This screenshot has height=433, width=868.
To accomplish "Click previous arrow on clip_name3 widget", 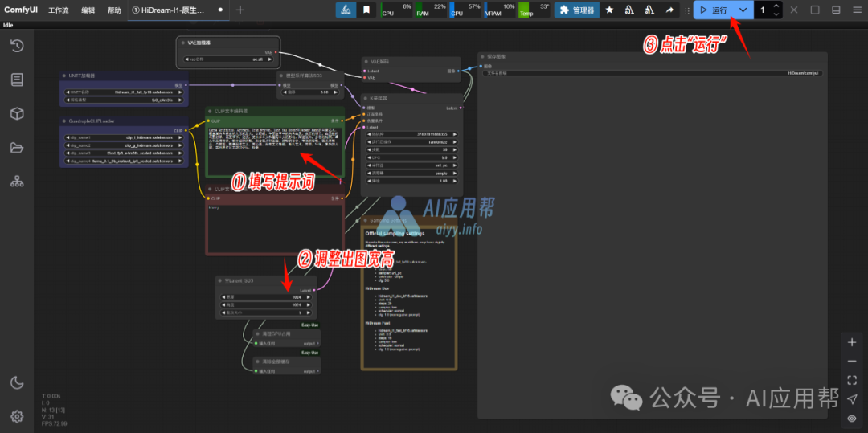I will (68, 153).
